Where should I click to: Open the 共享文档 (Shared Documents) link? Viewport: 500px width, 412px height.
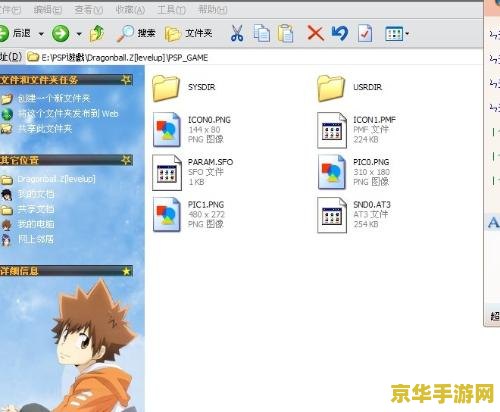(36, 209)
